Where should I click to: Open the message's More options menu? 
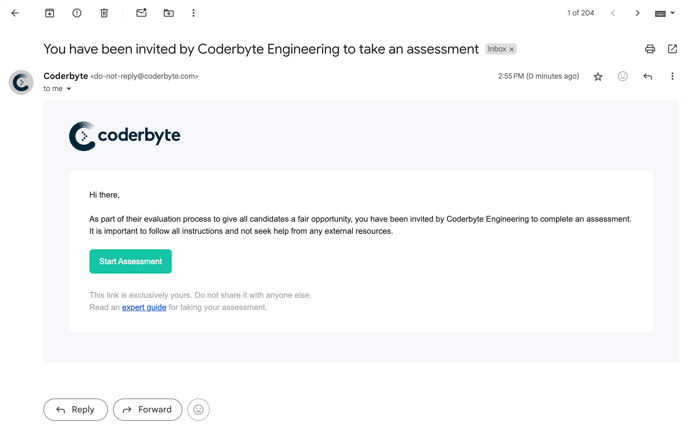tap(672, 77)
